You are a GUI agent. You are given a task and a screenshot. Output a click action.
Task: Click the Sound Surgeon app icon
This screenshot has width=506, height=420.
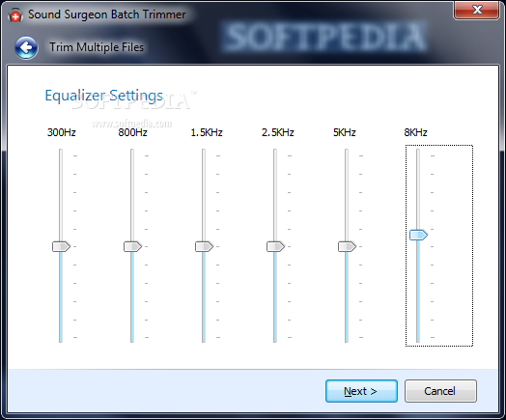click(15, 14)
